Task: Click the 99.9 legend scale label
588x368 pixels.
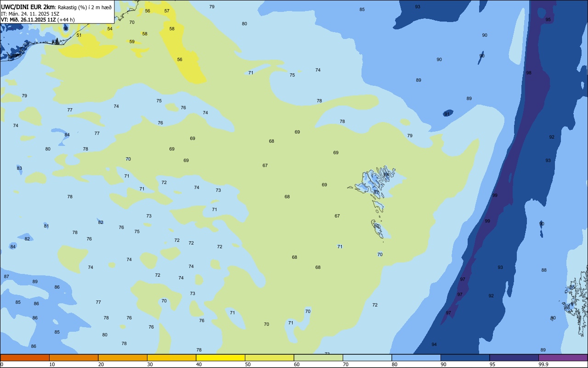Action: tap(543, 364)
